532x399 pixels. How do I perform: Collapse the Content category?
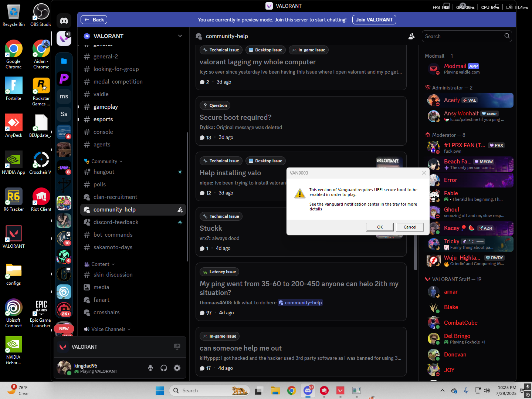pos(99,264)
